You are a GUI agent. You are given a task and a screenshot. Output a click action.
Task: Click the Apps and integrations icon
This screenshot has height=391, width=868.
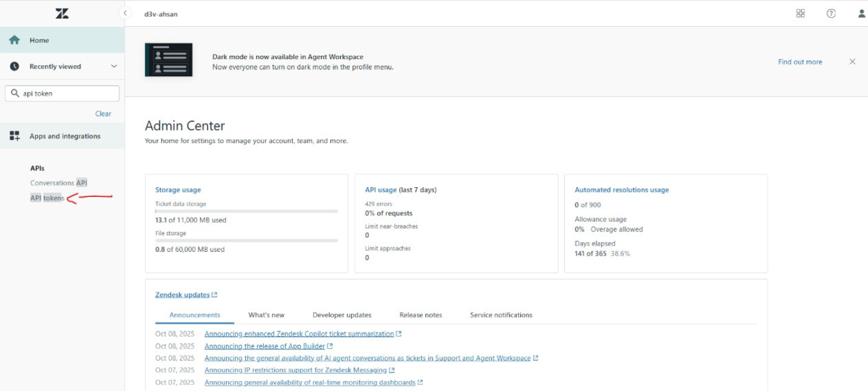point(15,137)
